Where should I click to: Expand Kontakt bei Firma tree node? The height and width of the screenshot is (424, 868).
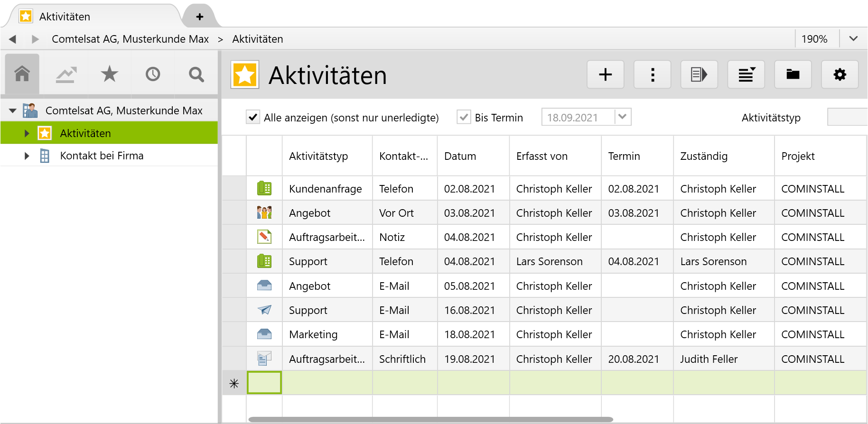click(x=27, y=156)
